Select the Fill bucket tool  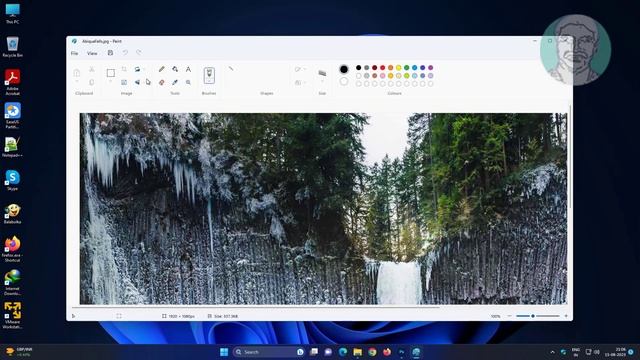[175, 69]
